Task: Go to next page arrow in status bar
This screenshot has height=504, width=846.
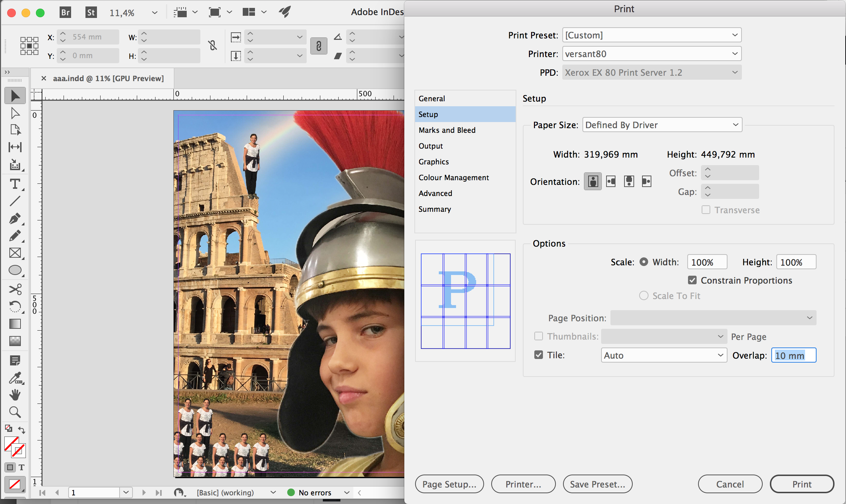Action: pos(144,493)
